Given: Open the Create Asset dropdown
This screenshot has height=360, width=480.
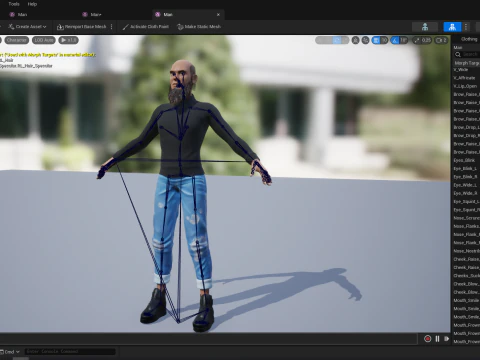Looking at the screenshot, I should click(x=27, y=27).
